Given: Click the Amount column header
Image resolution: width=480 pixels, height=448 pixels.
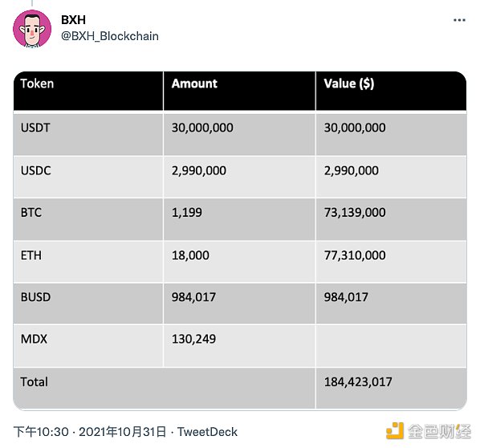Looking at the screenshot, I should point(239,91).
